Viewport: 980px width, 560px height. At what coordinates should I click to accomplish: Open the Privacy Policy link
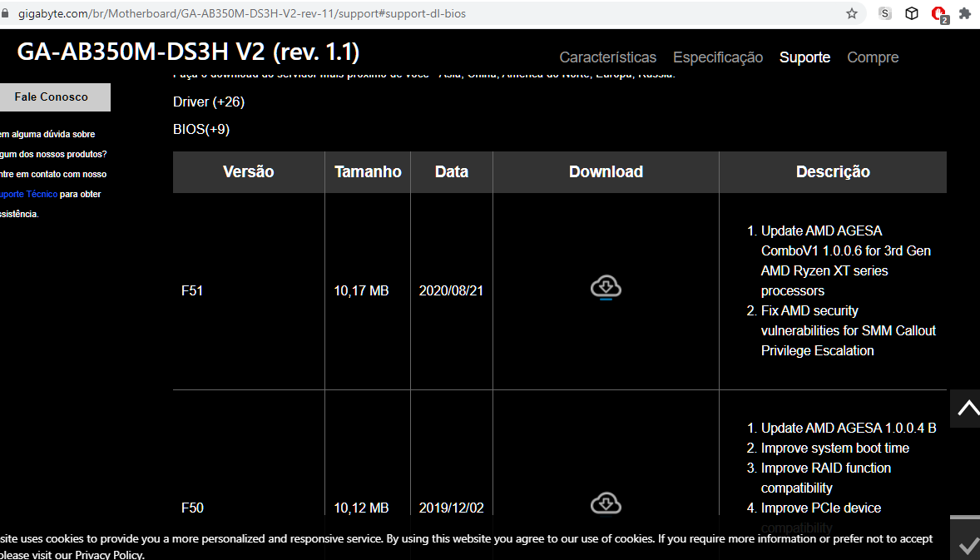(x=109, y=554)
